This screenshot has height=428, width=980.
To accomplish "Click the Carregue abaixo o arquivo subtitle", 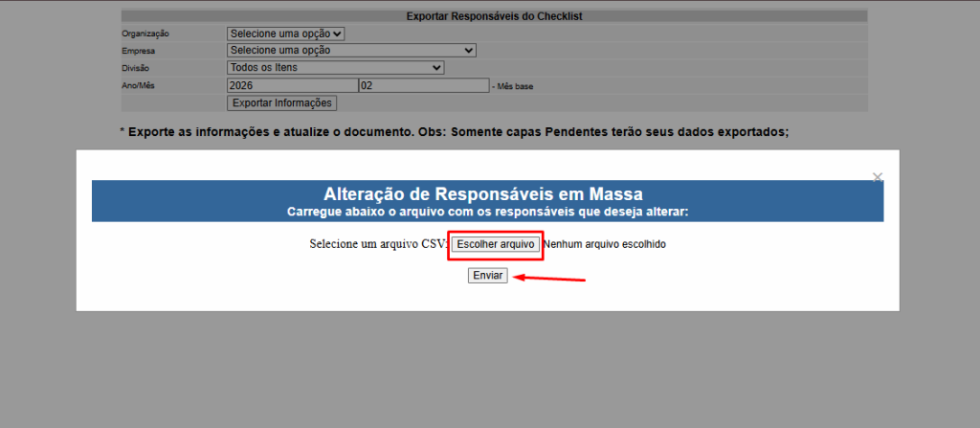I will [487, 210].
